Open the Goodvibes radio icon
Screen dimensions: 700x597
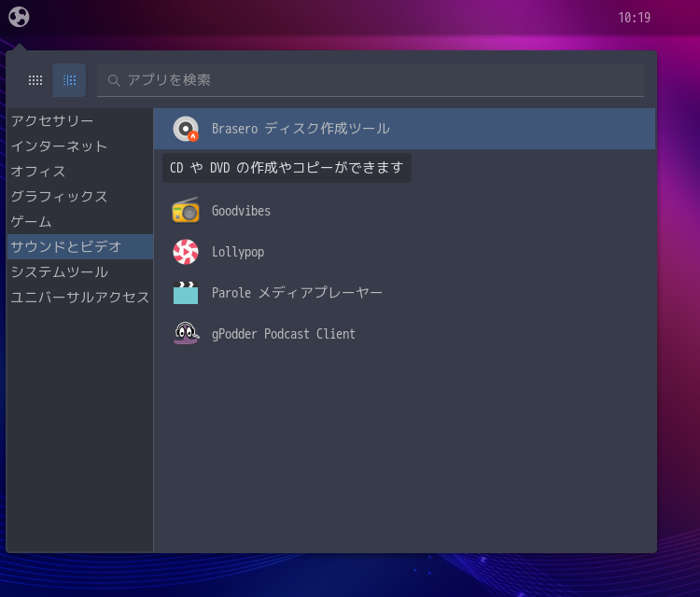click(x=186, y=211)
